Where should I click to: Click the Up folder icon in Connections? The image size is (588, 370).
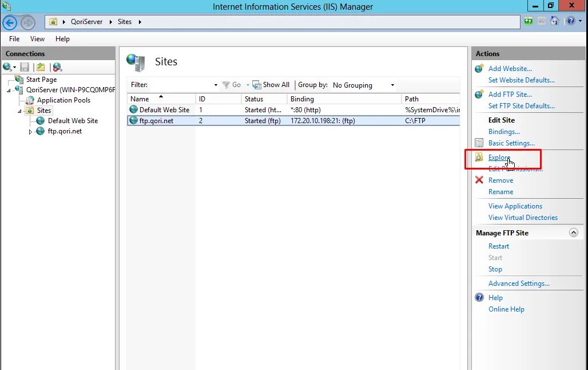pos(41,67)
